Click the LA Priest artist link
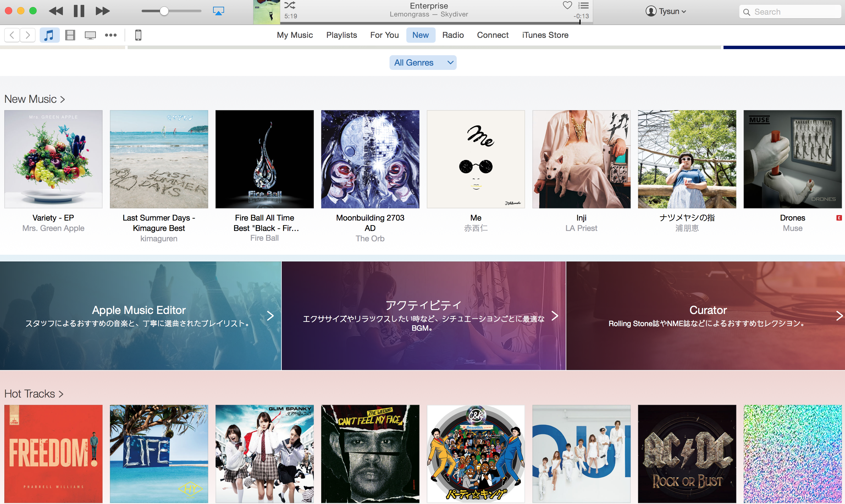 [x=581, y=228]
